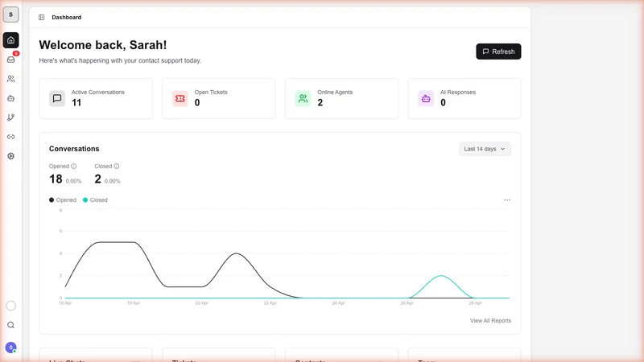Click the workspace "S" logo at top
The image size is (644, 362).
coord(10,14)
